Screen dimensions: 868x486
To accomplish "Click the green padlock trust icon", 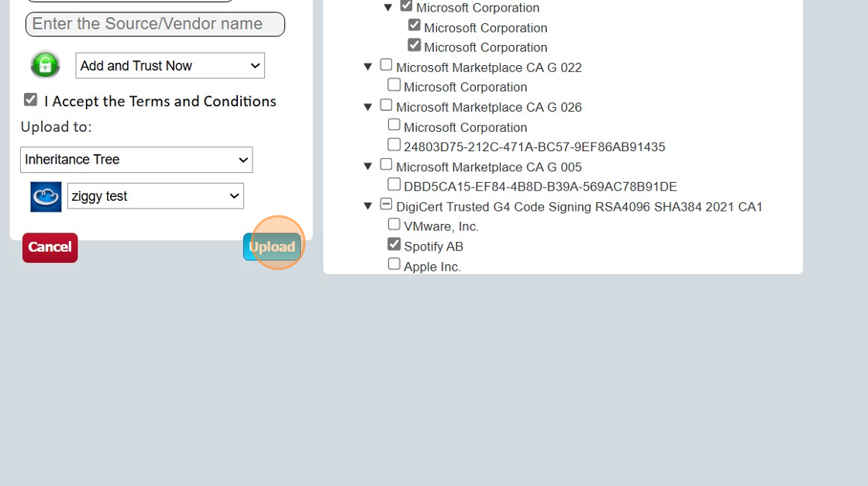I will click(x=45, y=65).
